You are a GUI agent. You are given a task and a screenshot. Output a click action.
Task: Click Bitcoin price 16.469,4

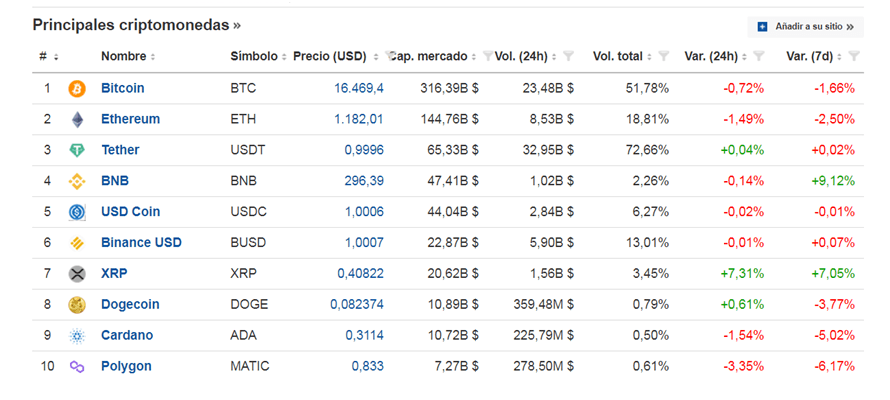(359, 89)
